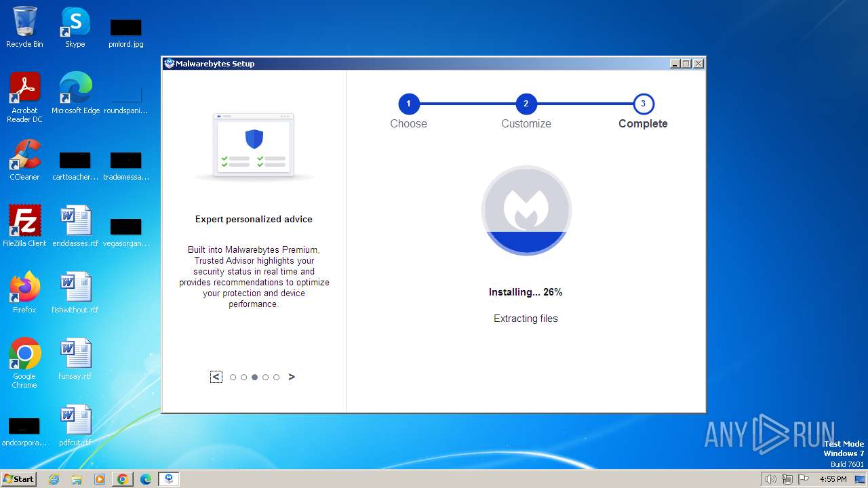The width and height of the screenshot is (868, 488).
Task: Select the fifth carousel dot
Action: [276, 378]
